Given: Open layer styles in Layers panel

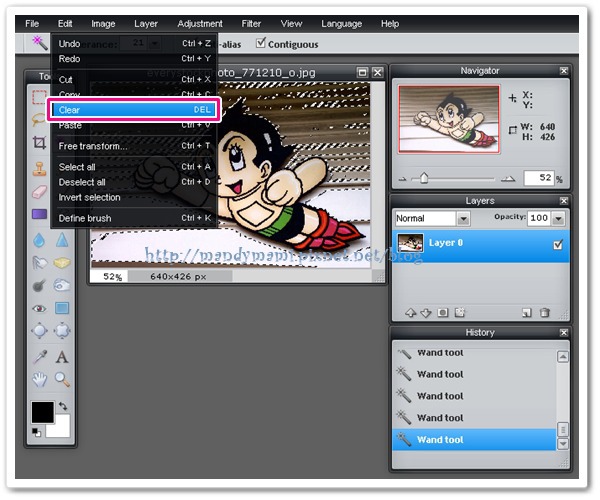Looking at the screenshot, I should pyautogui.click(x=460, y=313).
